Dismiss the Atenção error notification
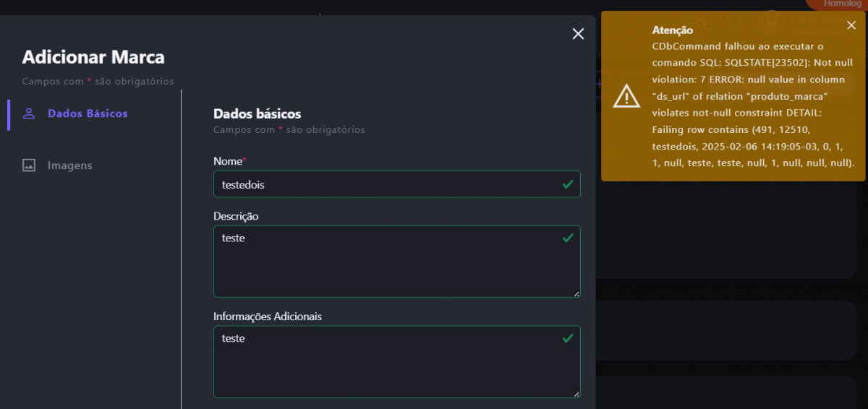868x409 pixels. coord(851,25)
